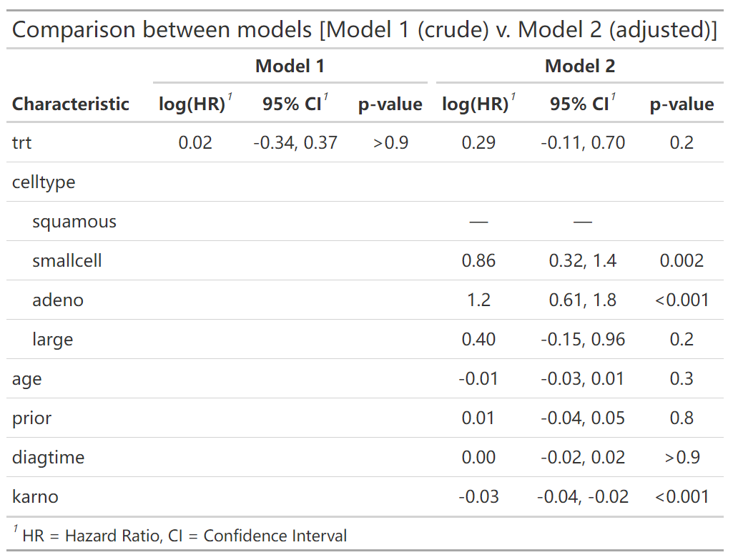Select the diagtime row label
Image resolution: width=733 pixels, height=560 pixels.
[48, 458]
